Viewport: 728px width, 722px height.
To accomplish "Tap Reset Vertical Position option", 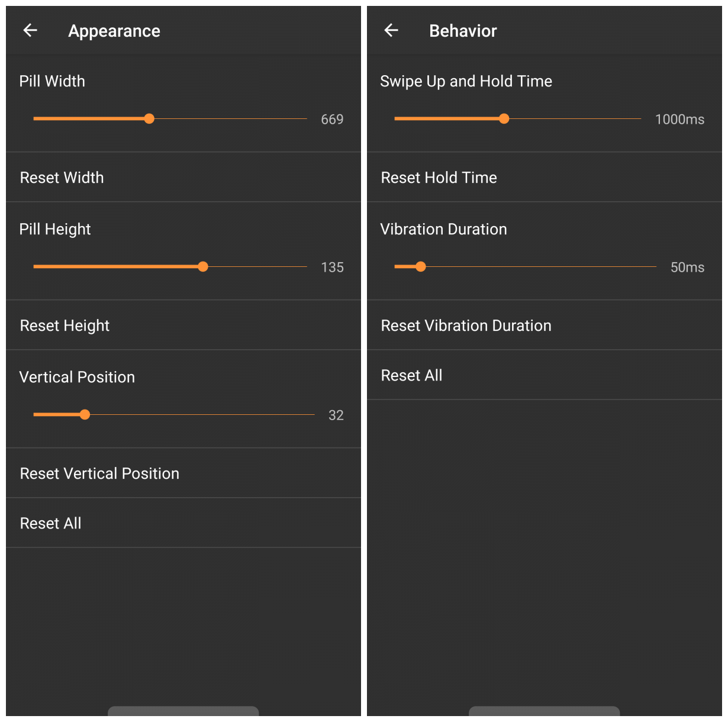I will [x=183, y=473].
